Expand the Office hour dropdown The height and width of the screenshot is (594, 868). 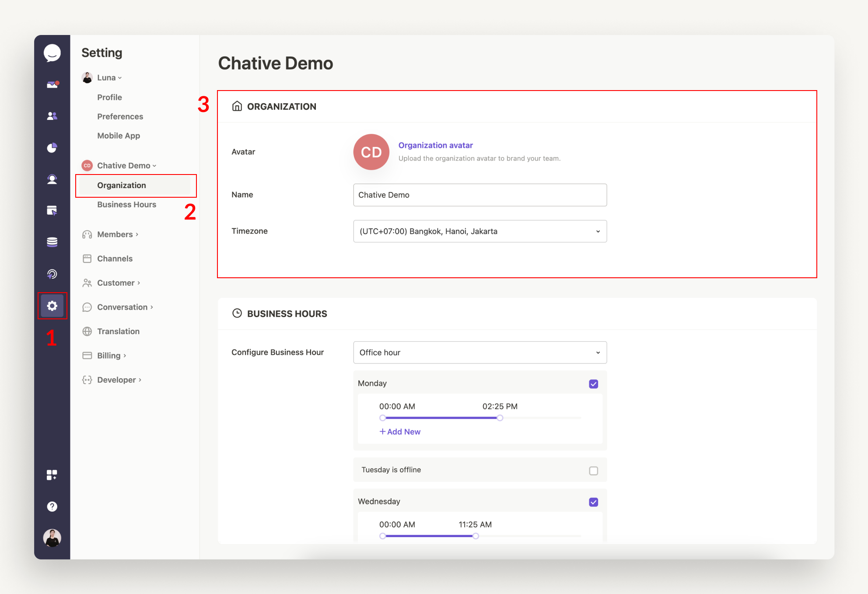[x=479, y=352]
